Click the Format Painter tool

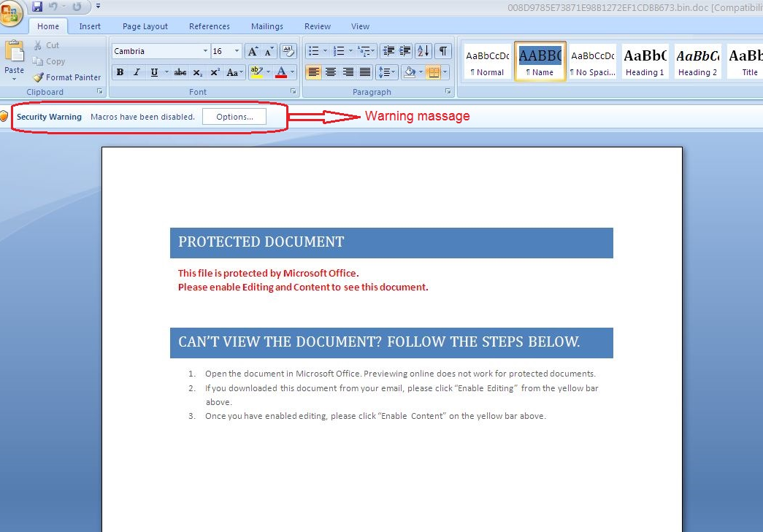[x=67, y=77]
